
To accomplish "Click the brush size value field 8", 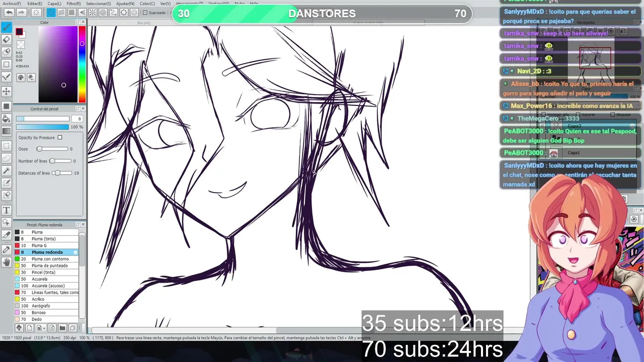I will [77, 119].
